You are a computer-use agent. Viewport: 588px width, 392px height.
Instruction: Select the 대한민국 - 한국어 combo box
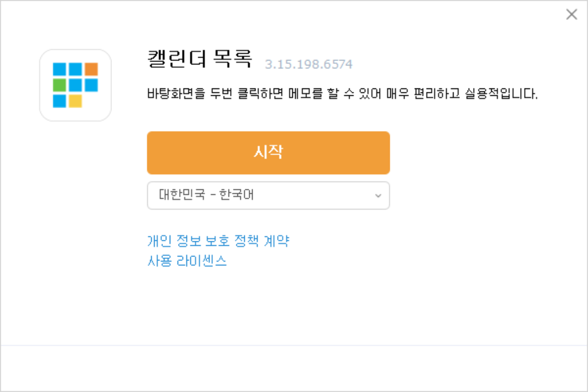coord(269,195)
